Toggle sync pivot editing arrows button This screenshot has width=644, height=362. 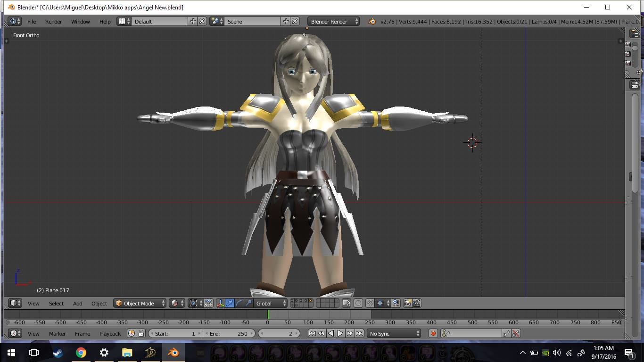pyautogui.click(x=208, y=304)
